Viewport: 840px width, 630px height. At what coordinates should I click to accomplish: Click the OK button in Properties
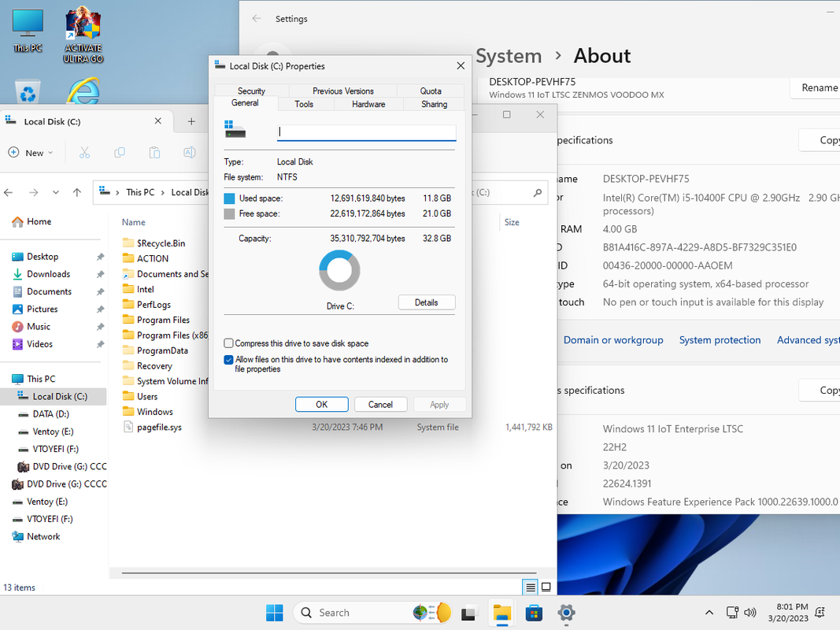coord(321,405)
